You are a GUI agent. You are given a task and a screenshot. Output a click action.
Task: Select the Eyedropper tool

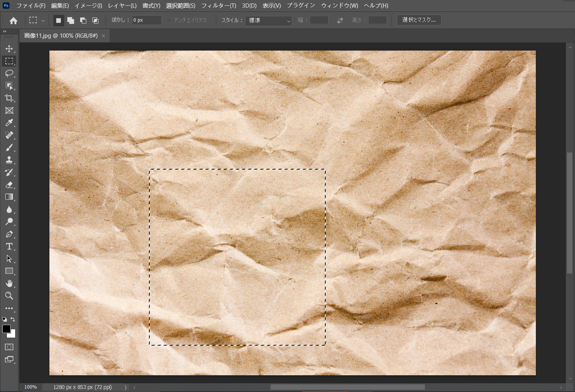tap(9, 123)
